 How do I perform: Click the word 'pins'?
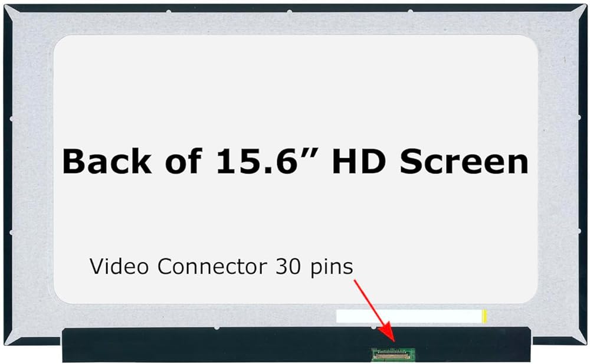(332, 268)
